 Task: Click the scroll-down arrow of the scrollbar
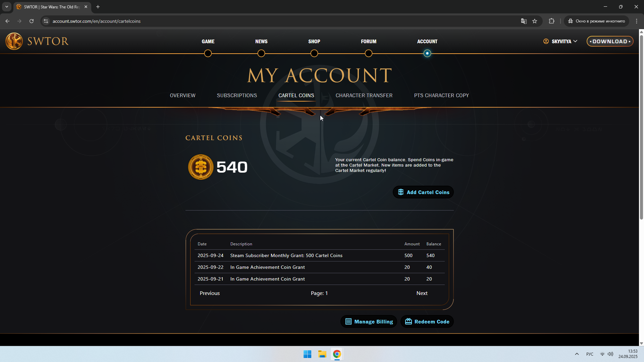click(641, 343)
